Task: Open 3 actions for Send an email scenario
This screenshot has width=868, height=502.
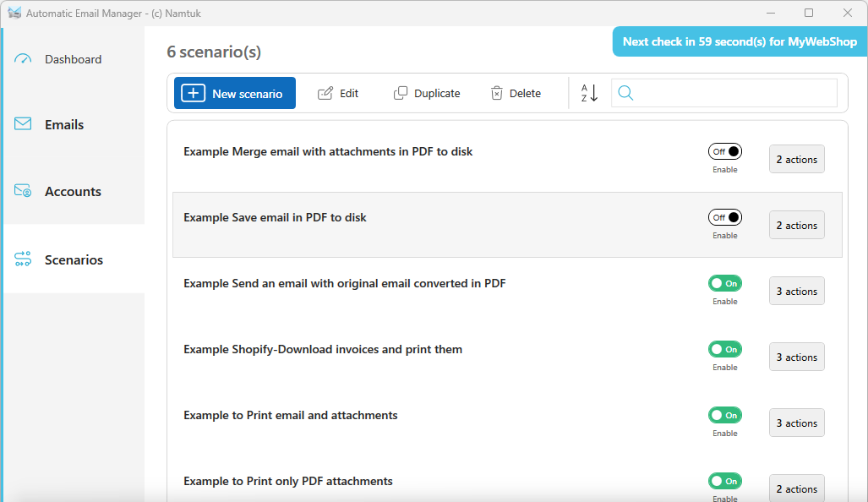Action: tap(797, 291)
